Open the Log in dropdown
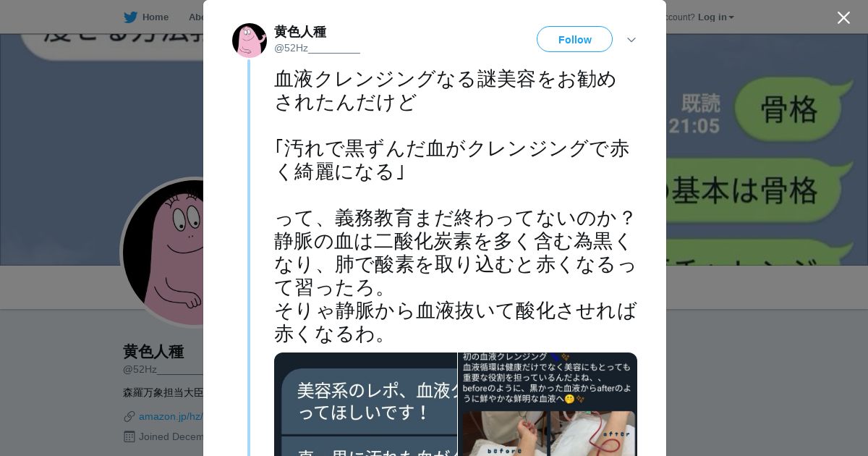This screenshot has width=868, height=456. (715, 17)
